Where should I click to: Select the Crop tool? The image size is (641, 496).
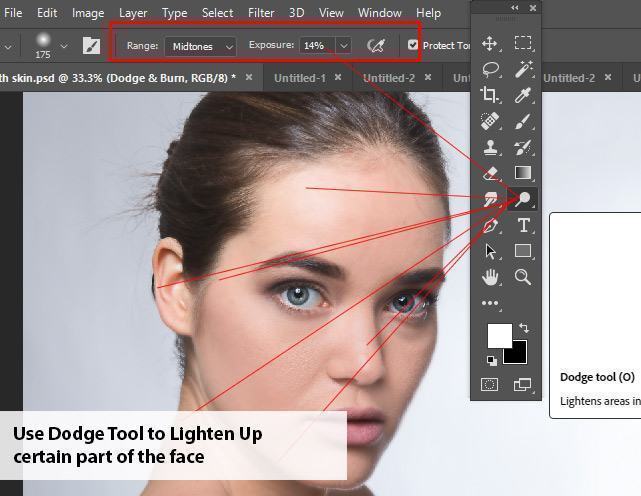point(490,95)
